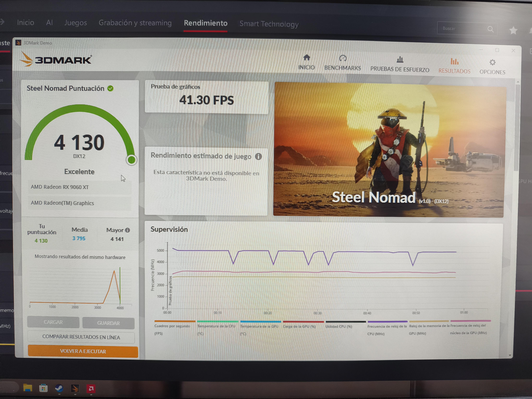Open OPCIONES gear icon
The width and height of the screenshot is (532, 399).
[492, 63]
